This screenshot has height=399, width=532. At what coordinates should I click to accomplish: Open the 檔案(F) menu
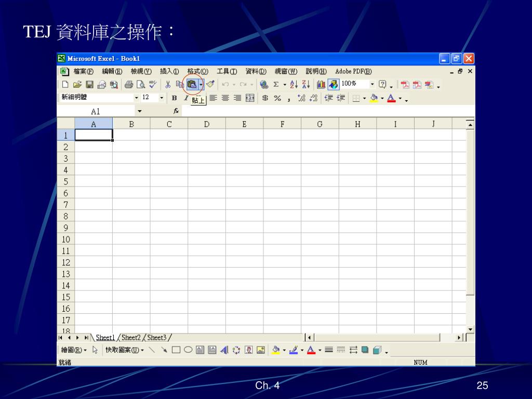pos(84,71)
